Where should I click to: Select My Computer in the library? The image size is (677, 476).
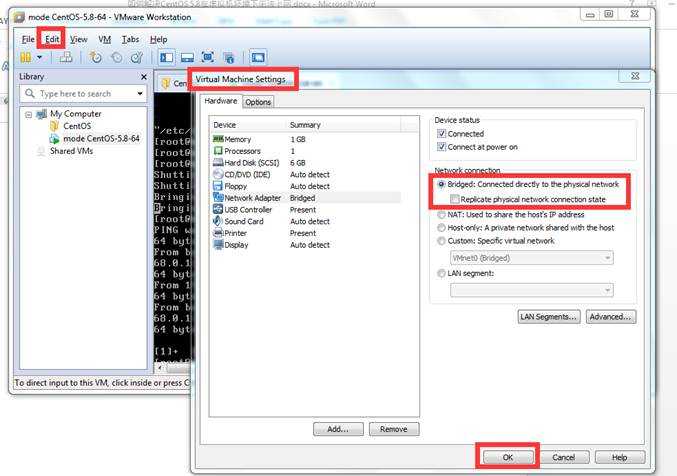pos(76,114)
